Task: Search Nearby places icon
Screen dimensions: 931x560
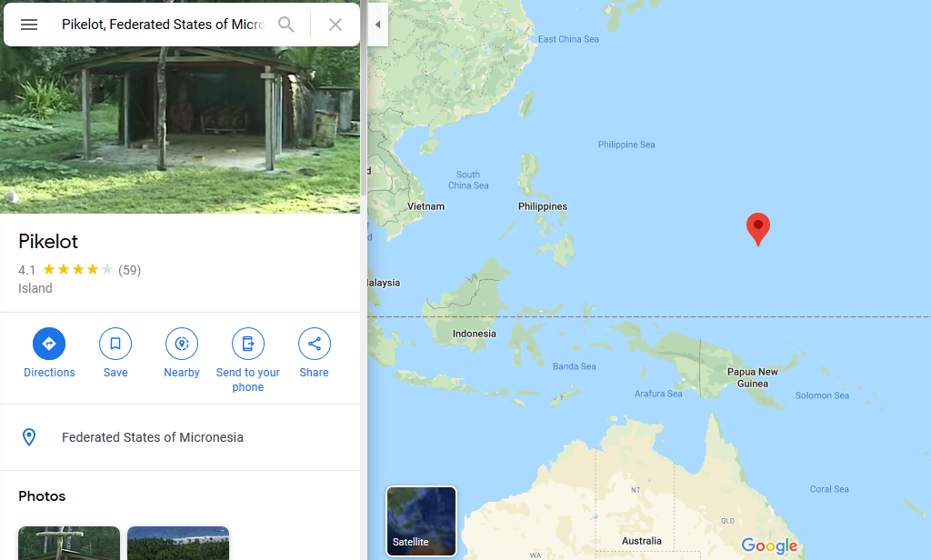Action: (182, 345)
